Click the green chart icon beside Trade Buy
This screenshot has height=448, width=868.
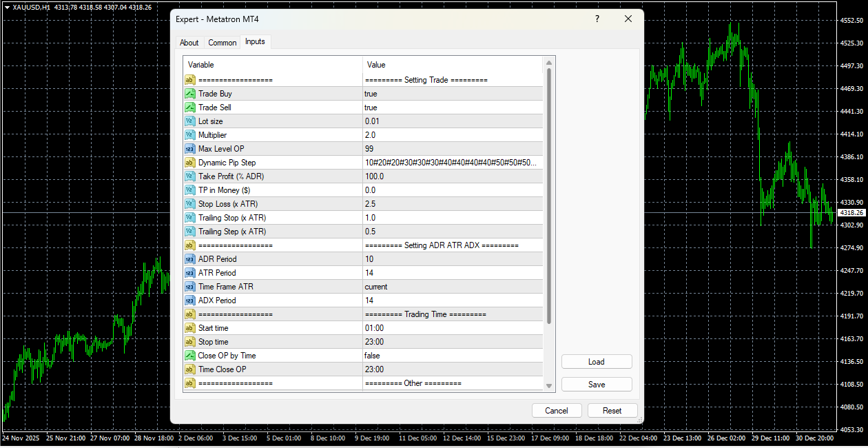189,93
